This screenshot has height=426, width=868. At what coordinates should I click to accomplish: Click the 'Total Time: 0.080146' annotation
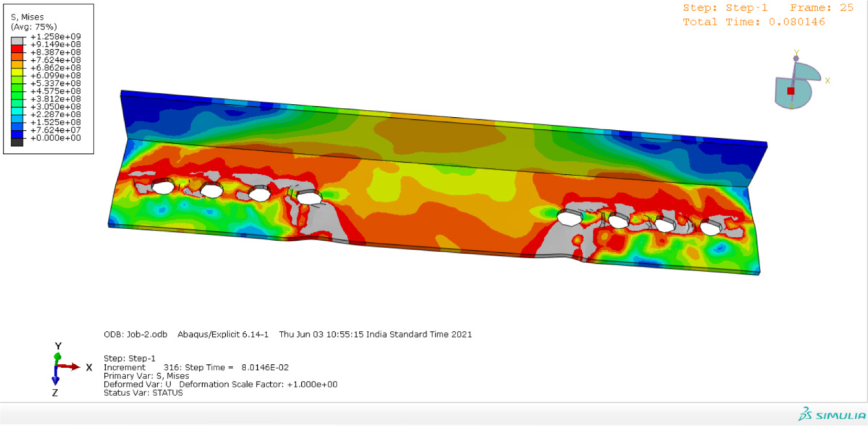coord(753,22)
